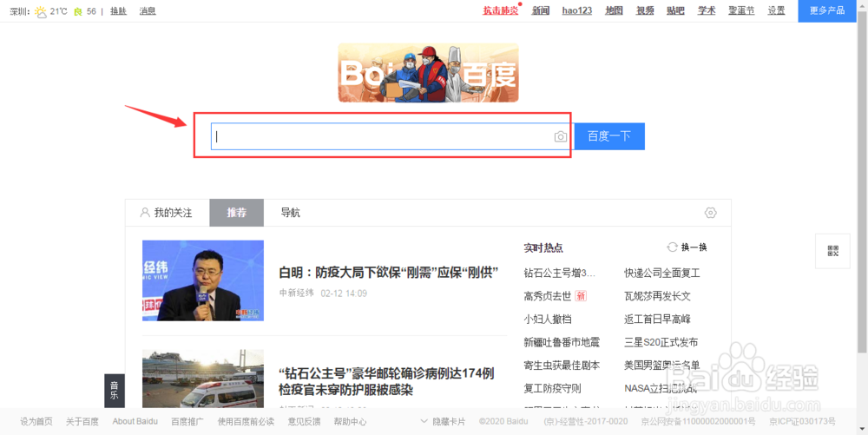868x435 pixels.
Task: Click the weather sun-cloud icon
Action: (x=41, y=11)
